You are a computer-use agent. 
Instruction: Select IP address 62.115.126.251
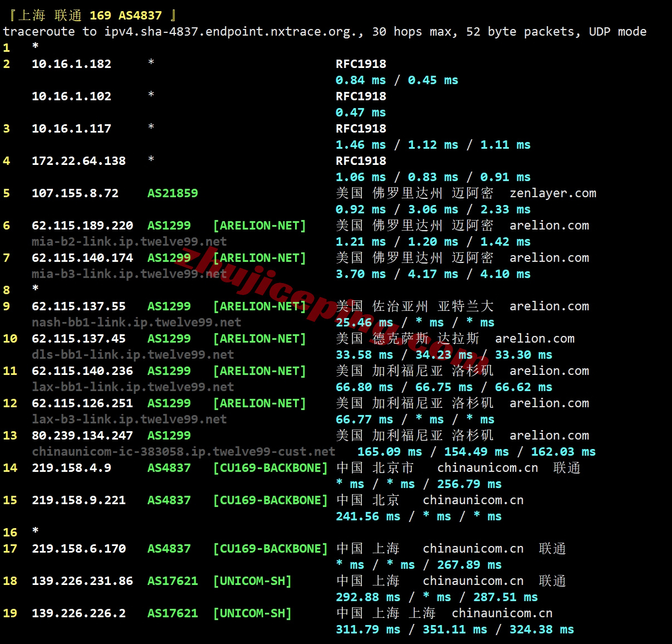[x=82, y=403]
